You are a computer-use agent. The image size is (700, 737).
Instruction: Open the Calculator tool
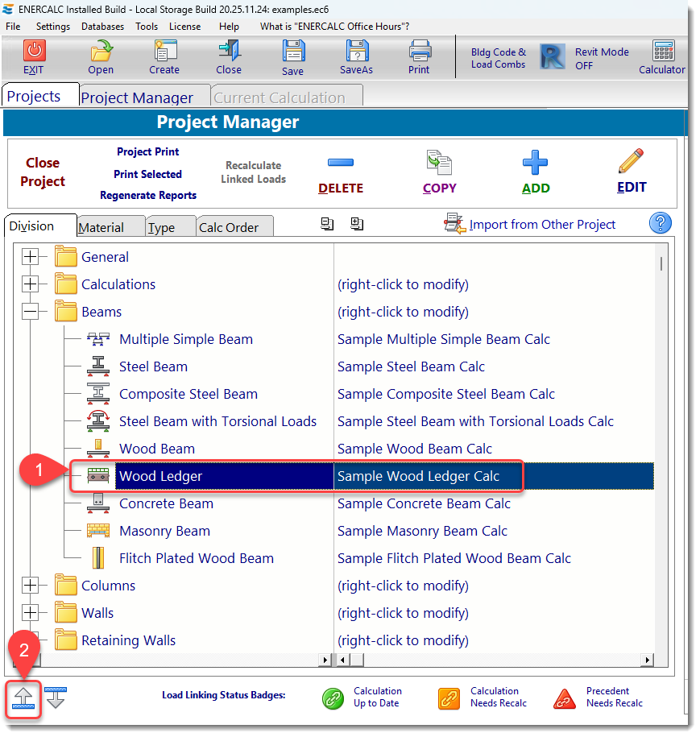click(661, 56)
